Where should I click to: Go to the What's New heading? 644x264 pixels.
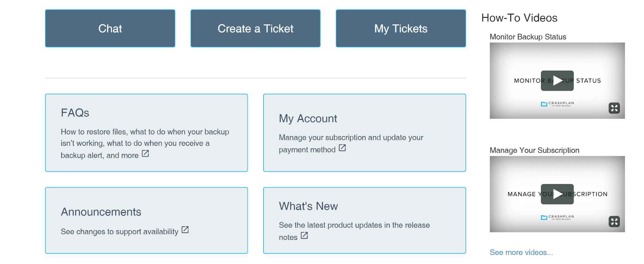pyautogui.click(x=308, y=206)
